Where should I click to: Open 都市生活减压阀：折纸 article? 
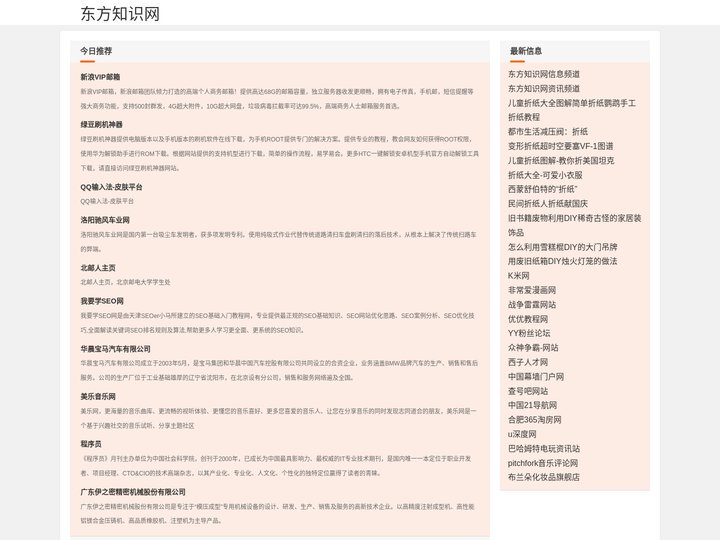[x=548, y=132]
